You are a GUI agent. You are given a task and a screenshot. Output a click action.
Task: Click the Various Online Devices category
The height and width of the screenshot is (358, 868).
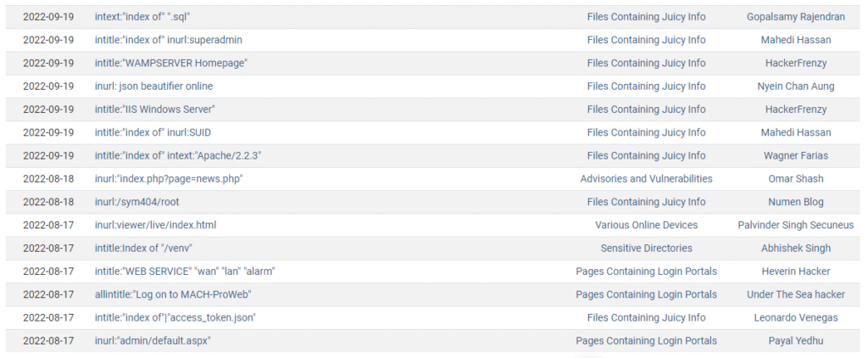coord(646,225)
